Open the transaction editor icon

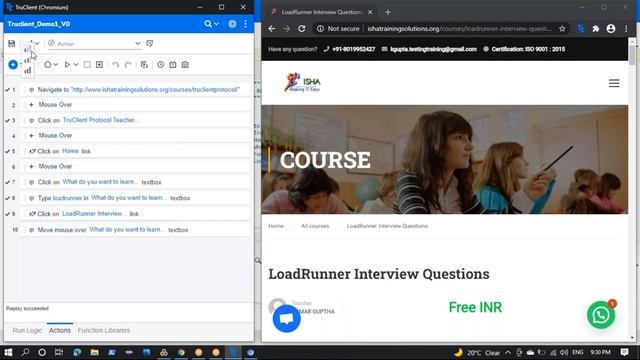coord(173,64)
